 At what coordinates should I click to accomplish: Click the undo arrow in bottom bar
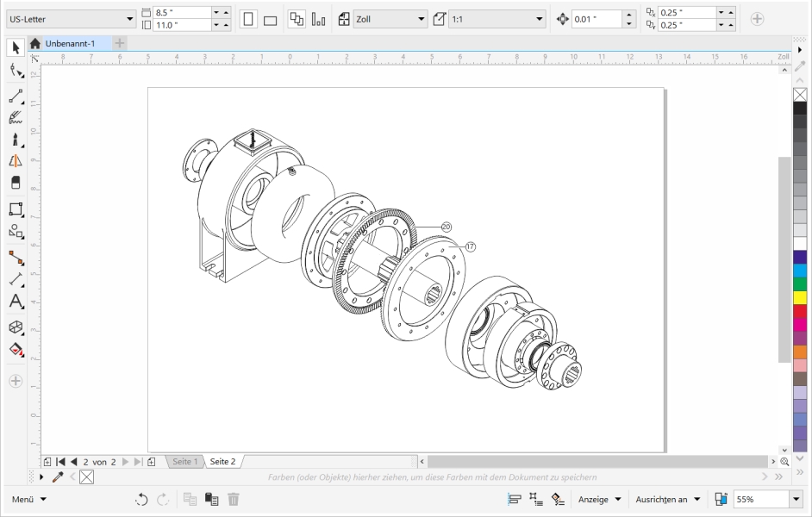click(x=141, y=499)
